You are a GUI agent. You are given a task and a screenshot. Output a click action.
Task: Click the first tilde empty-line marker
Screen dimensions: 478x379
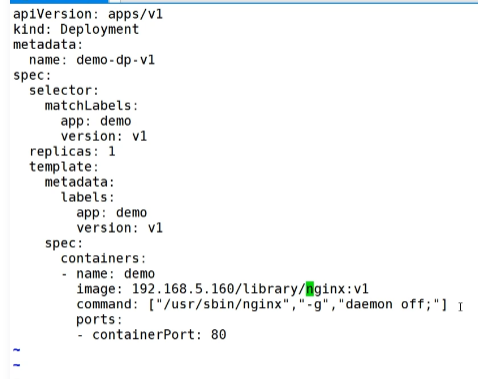coord(17,350)
